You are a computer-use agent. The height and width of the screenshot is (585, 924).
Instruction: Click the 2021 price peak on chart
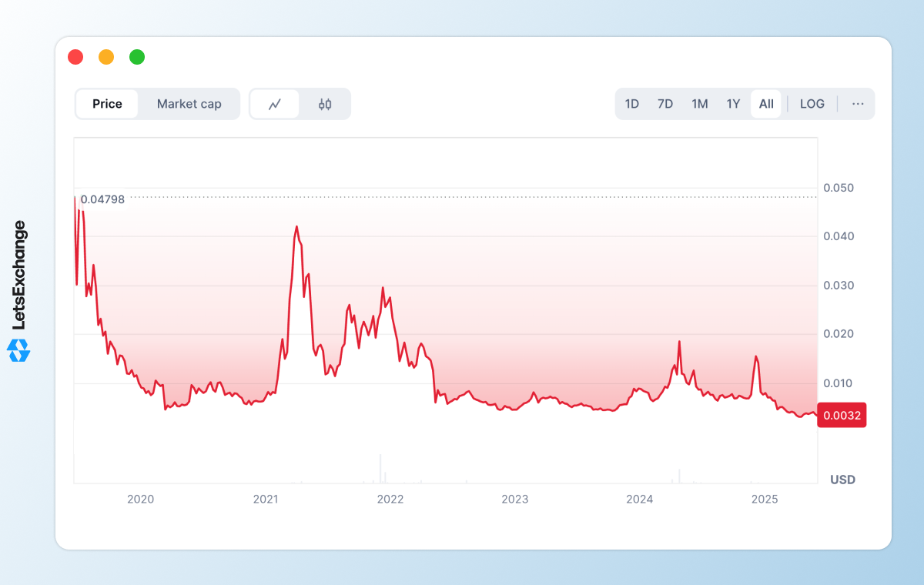point(296,227)
